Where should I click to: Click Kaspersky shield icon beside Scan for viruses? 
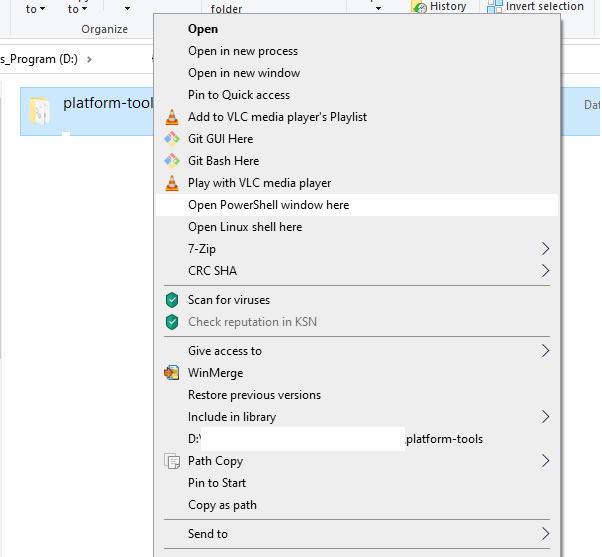pos(172,300)
